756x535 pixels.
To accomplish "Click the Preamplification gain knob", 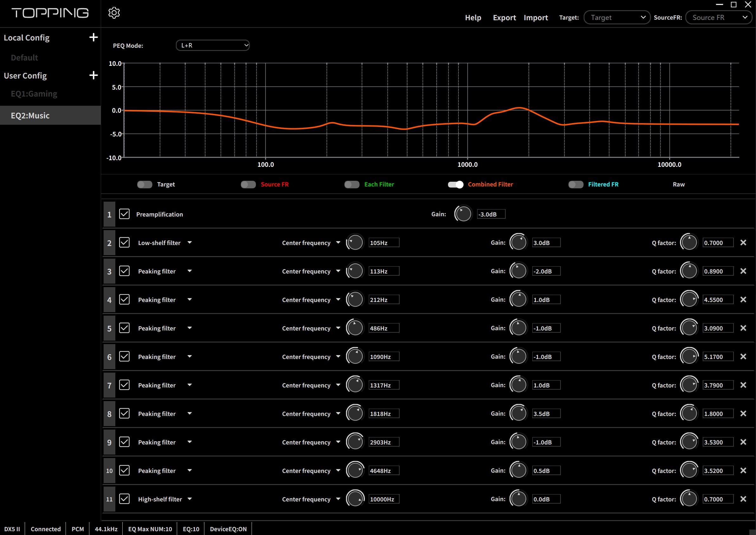I will 463,214.
